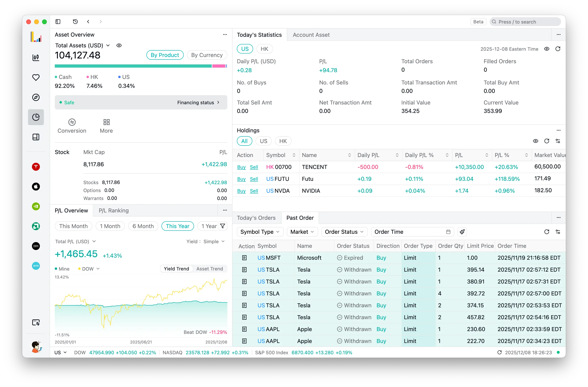This screenshot has width=588, height=387.
Task: Open the watchlist heart icon in sidebar
Action: 36,77
